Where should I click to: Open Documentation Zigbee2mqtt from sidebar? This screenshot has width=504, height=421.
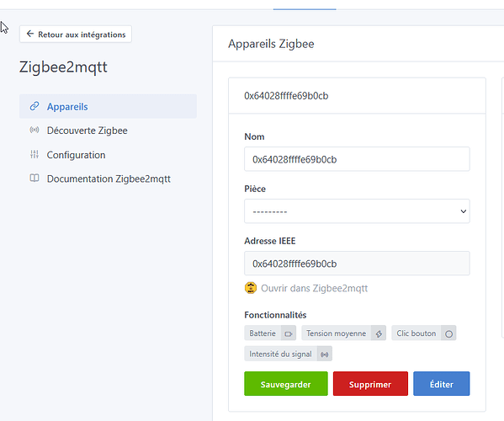tap(108, 179)
